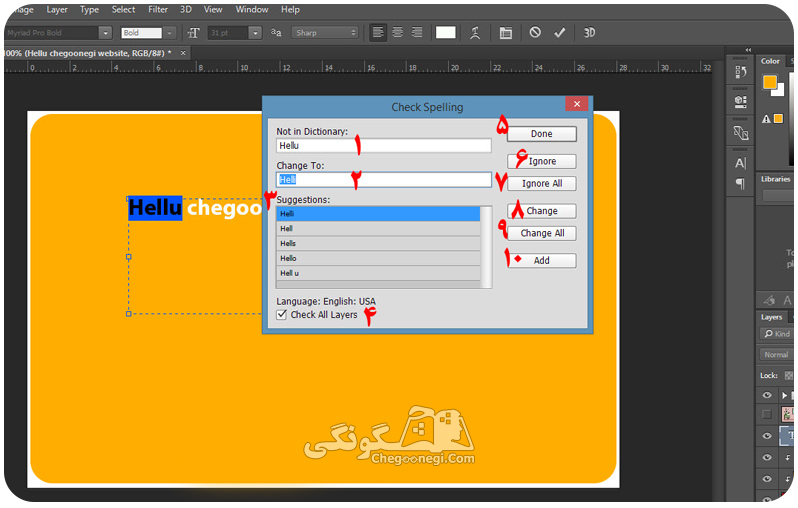
Task: Open the View menu
Action: [x=213, y=10]
